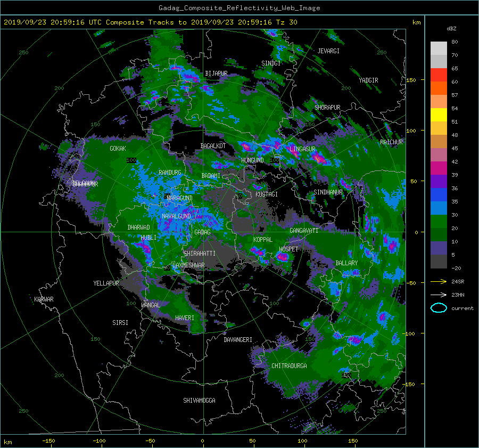Click the 150 tick on the bottom axis
Screen dimensions: 479x448
point(353,441)
